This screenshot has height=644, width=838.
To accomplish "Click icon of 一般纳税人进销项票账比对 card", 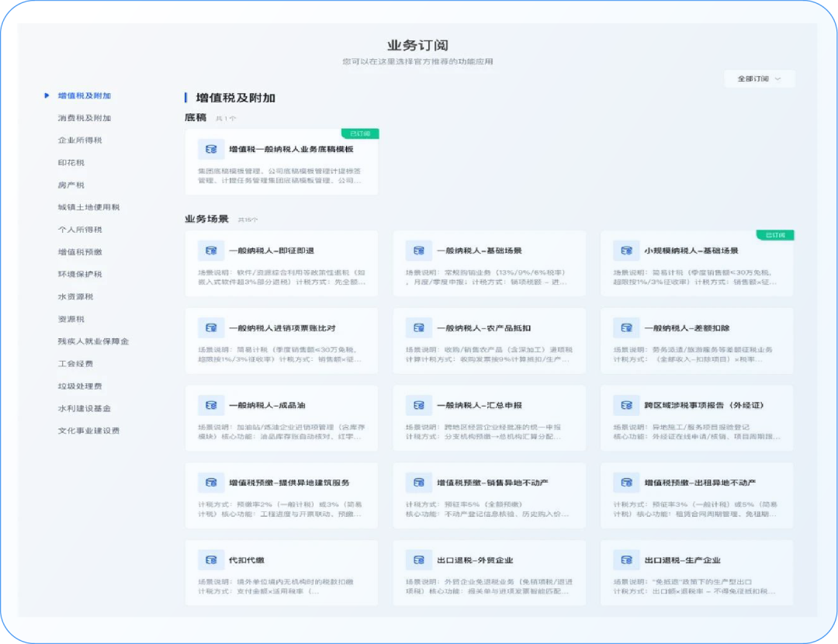I will click(x=210, y=328).
